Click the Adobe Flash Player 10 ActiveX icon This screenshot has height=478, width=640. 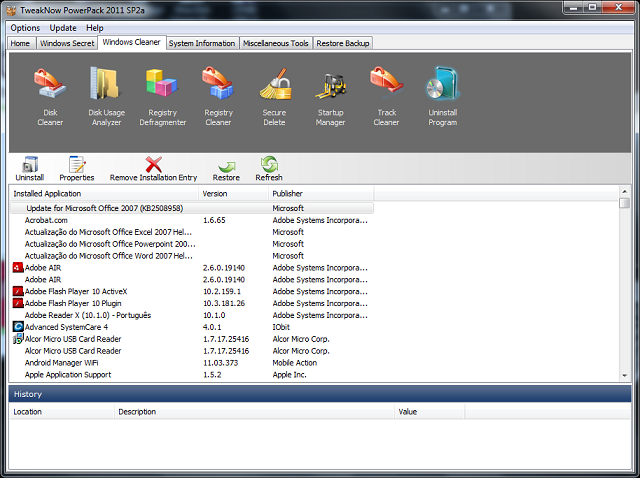18,291
